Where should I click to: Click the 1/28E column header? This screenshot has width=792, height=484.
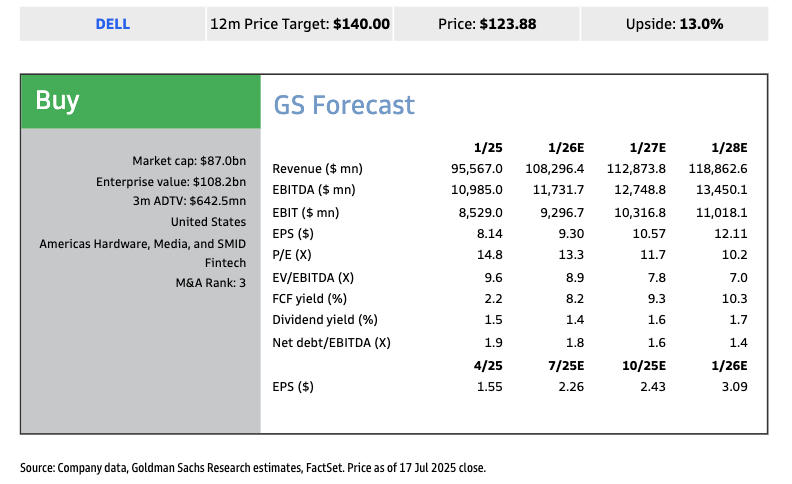click(729, 148)
